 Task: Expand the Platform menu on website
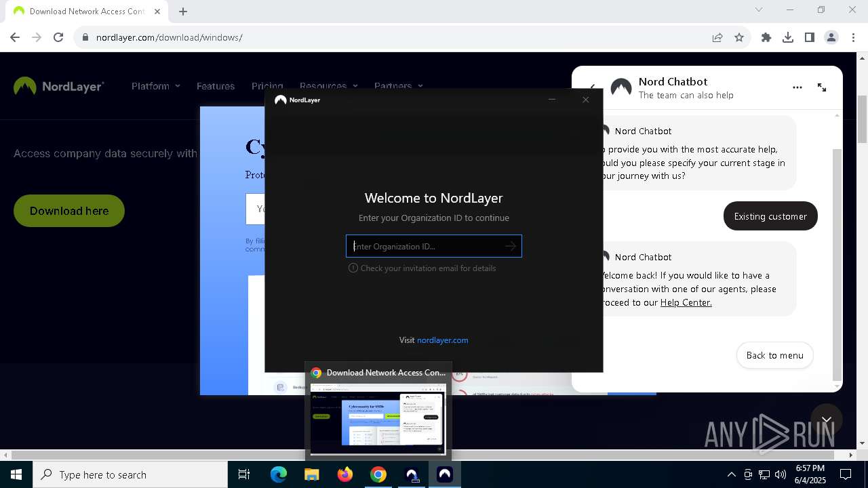156,86
